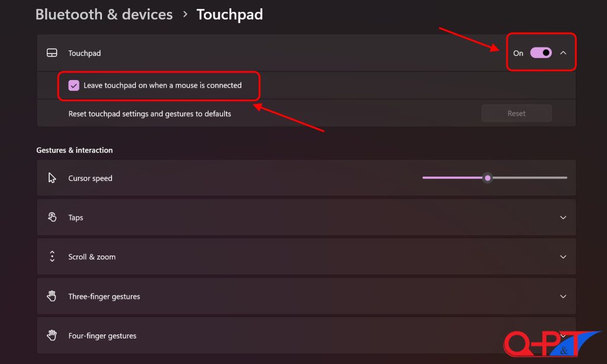607x364 pixels.
Task: Click the Three-finger gestures label
Action: 104,296
